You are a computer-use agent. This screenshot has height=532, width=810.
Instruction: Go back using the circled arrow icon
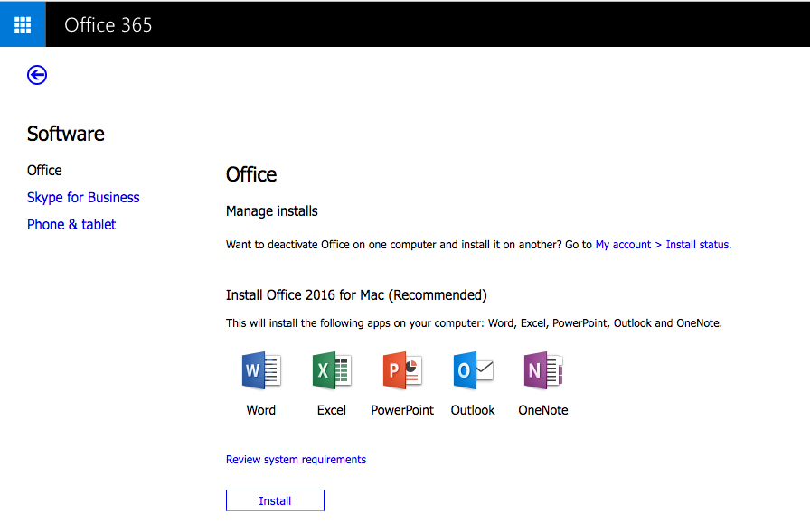37,75
